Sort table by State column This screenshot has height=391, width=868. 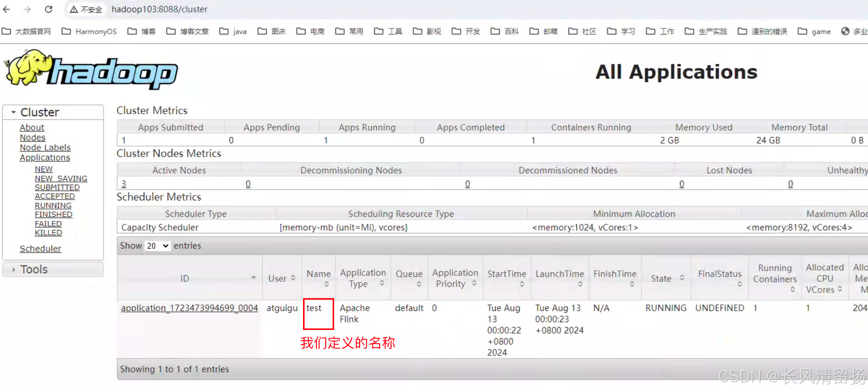tap(666, 278)
